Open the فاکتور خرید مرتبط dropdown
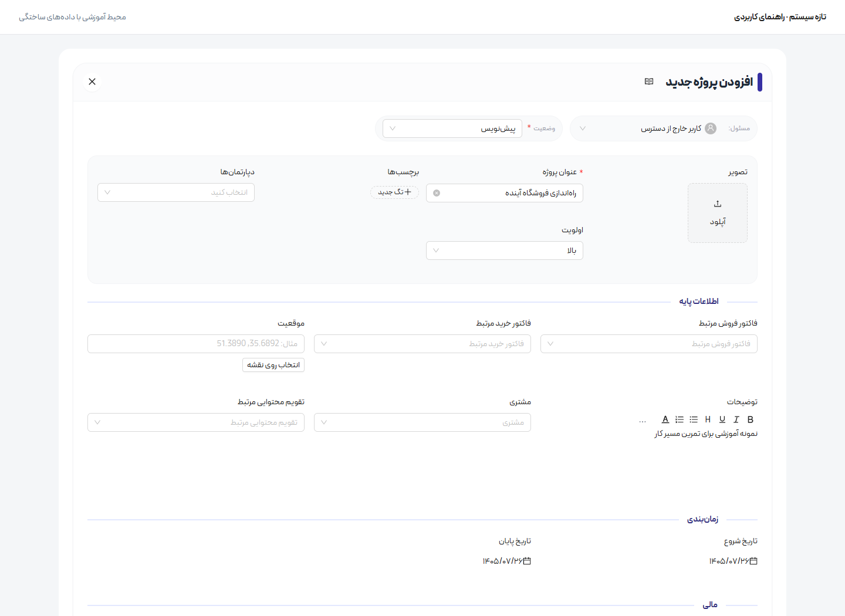 tap(422, 344)
